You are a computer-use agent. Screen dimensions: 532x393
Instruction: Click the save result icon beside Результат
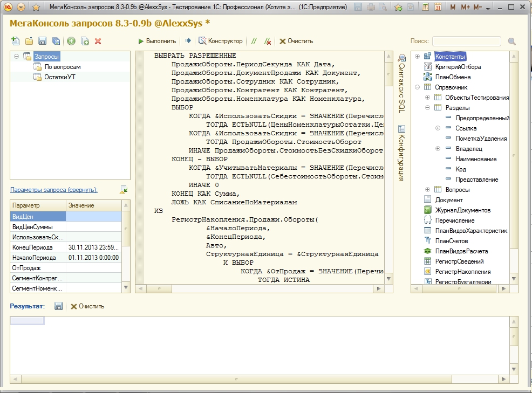(59, 306)
